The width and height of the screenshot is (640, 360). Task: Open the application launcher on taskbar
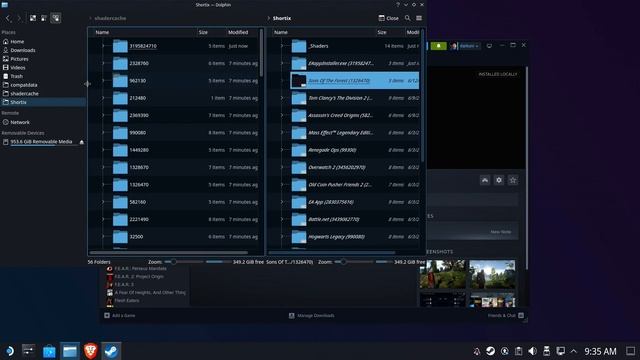(x=9, y=351)
